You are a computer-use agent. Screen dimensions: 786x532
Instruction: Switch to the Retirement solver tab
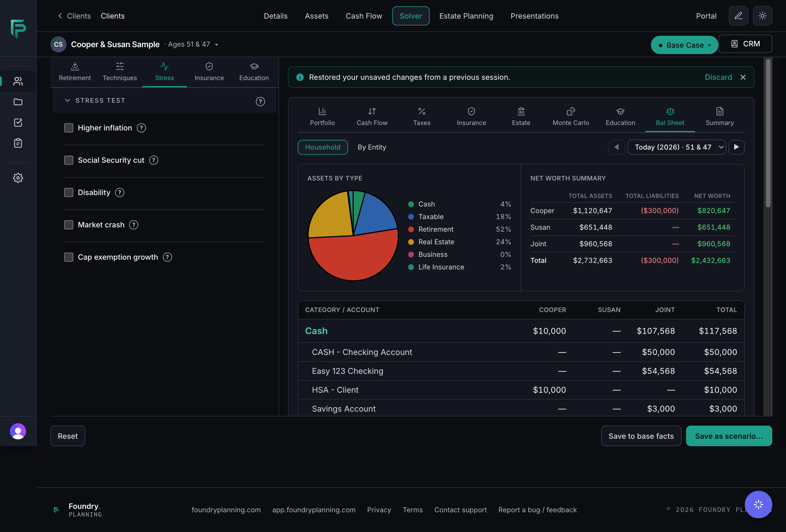click(x=75, y=72)
